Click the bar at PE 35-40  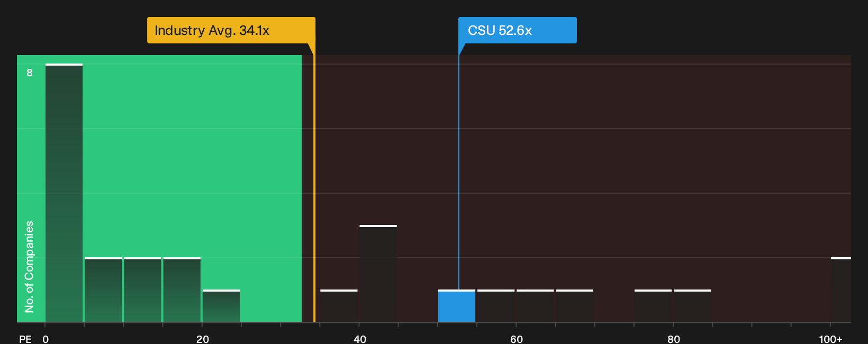339,306
